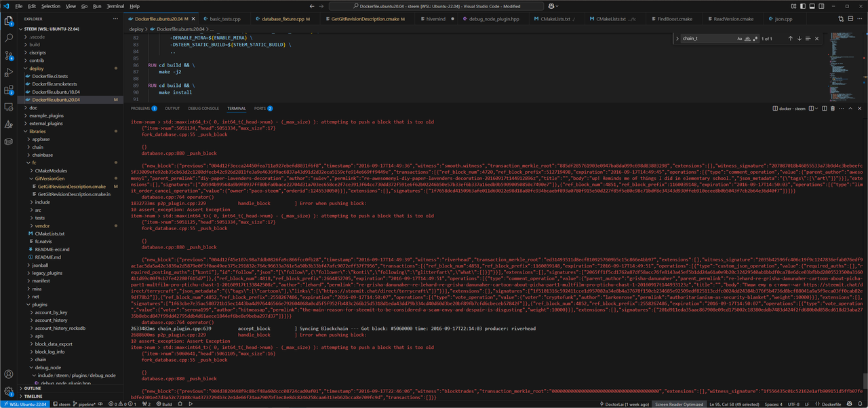The height and width of the screenshot is (408, 868).
Task: Open the Source Control view icon
Action: (x=9, y=55)
